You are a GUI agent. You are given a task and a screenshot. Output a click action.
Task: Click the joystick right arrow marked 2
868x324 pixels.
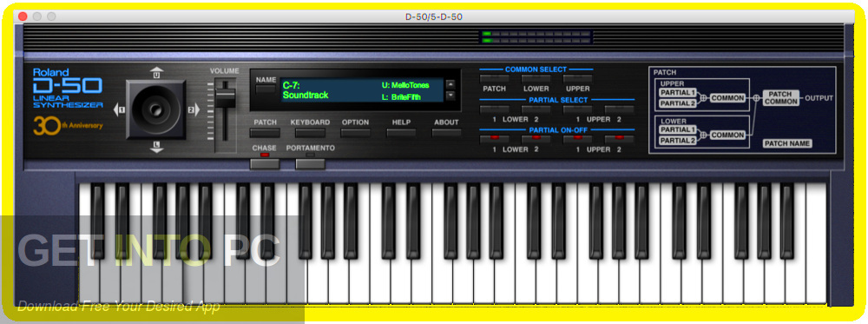click(x=194, y=110)
